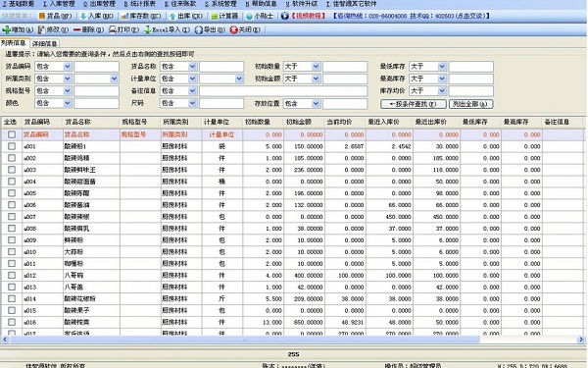Click the 列出全部 button
This screenshot has height=368, width=588.
click(470, 104)
